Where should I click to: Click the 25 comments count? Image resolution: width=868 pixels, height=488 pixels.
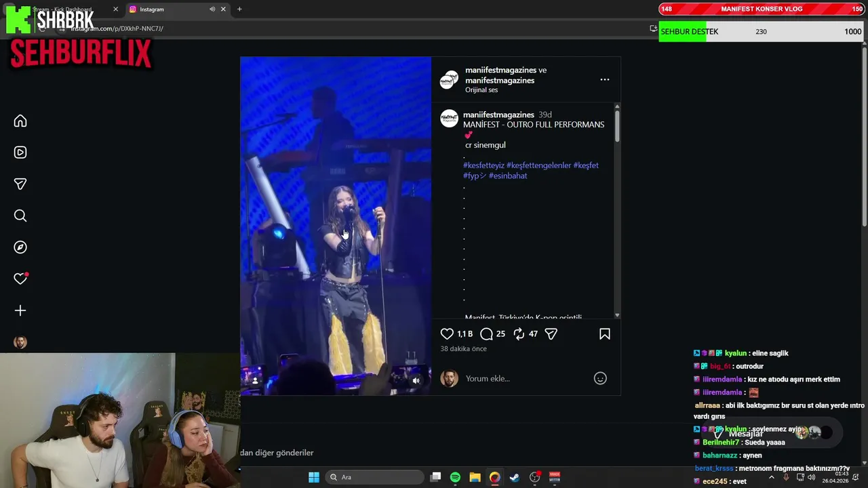(x=500, y=334)
